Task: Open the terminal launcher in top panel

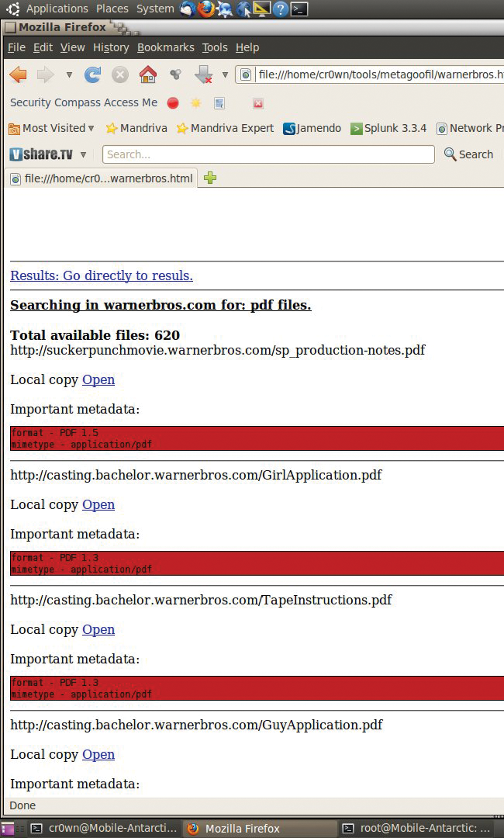Action: pos(300,9)
